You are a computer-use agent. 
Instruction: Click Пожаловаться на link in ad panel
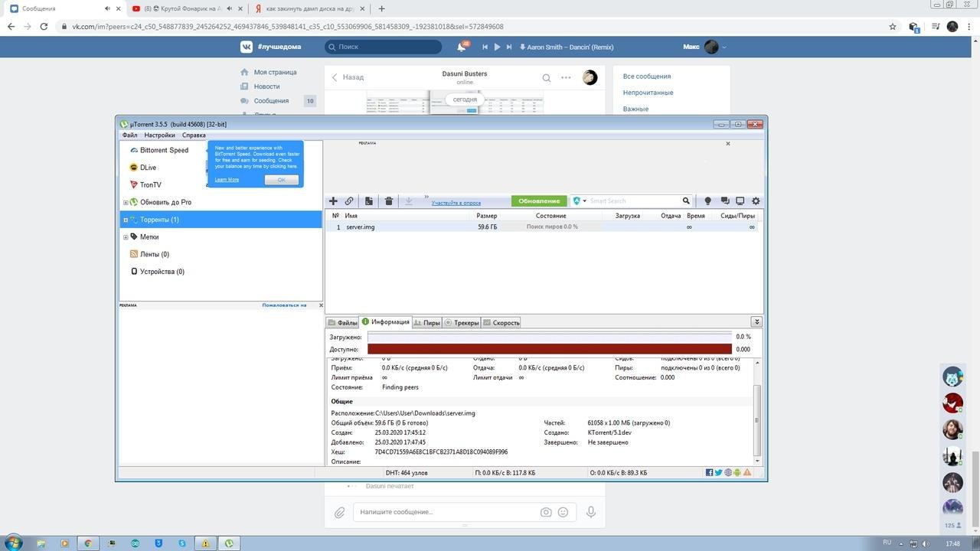click(x=284, y=305)
